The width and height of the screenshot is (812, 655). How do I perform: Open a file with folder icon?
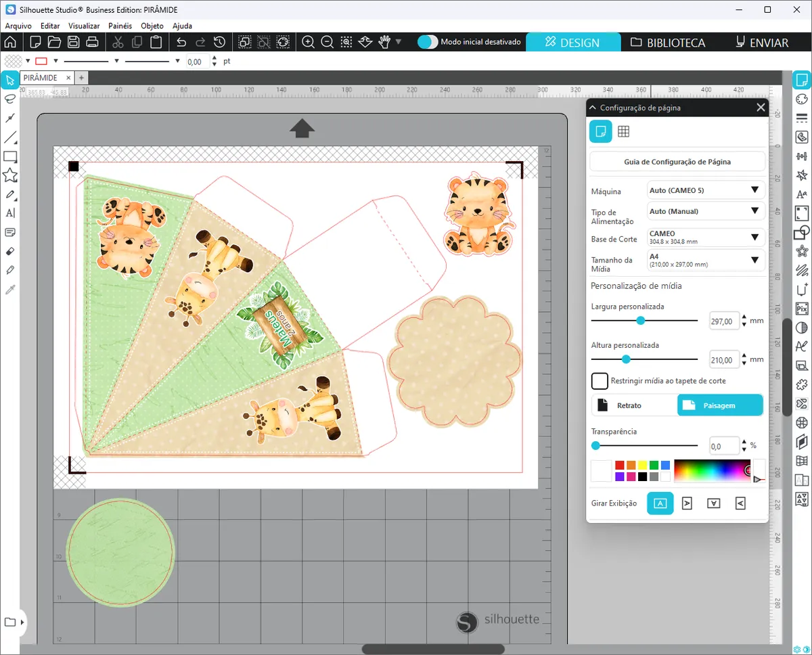pyautogui.click(x=54, y=42)
